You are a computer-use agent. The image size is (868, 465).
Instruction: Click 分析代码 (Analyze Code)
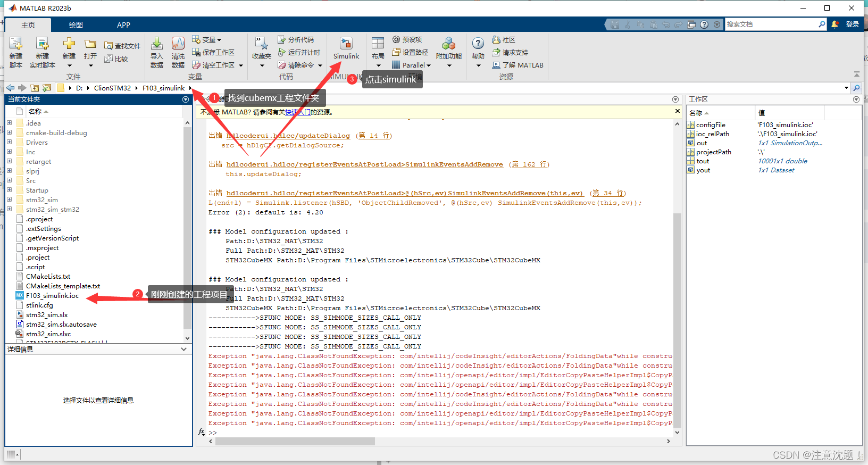[x=296, y=39]
